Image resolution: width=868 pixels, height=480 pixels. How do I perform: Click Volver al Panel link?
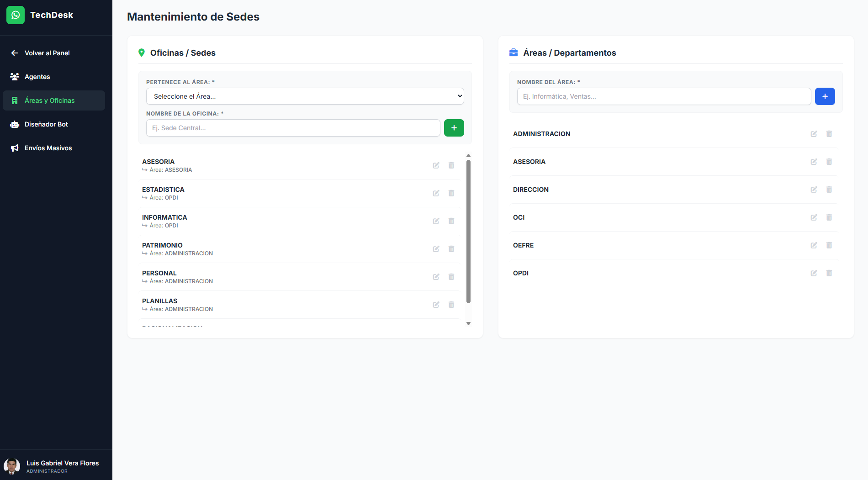[47, 53]
